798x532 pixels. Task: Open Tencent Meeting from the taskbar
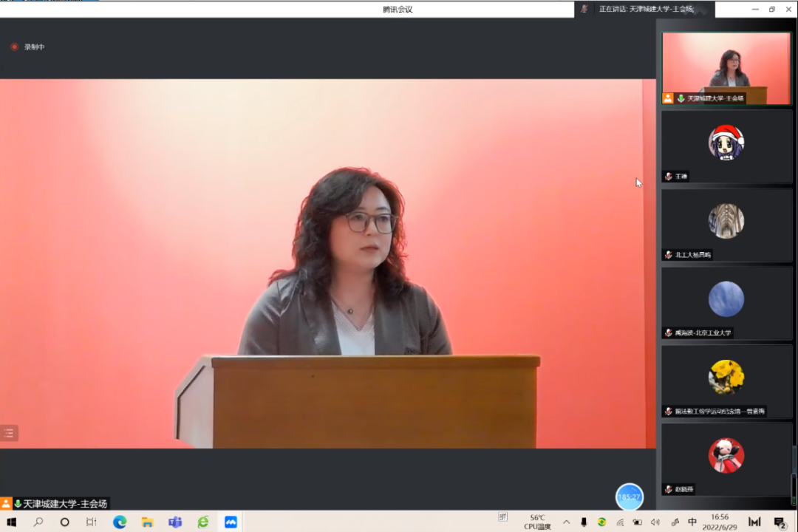(x=231, y=522)
